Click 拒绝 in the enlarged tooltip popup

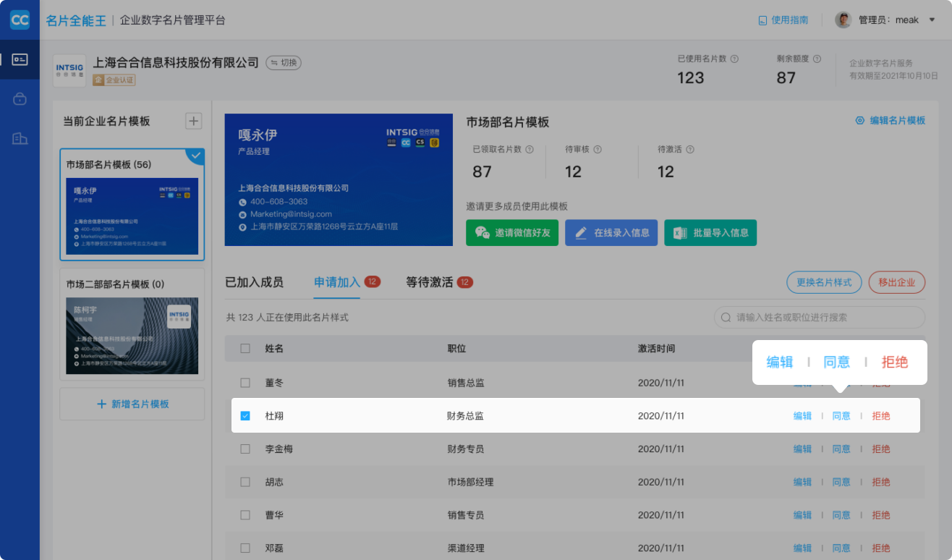click(x=895, y=362)
